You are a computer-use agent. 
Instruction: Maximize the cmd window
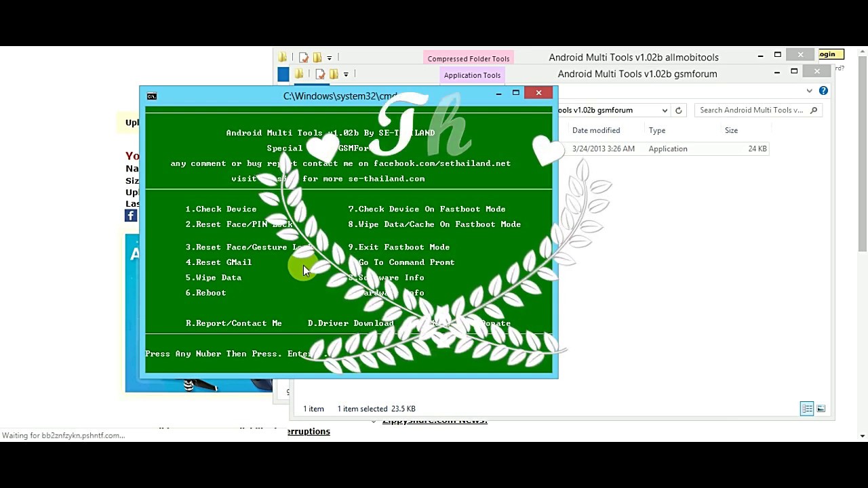tap(516, 93)
